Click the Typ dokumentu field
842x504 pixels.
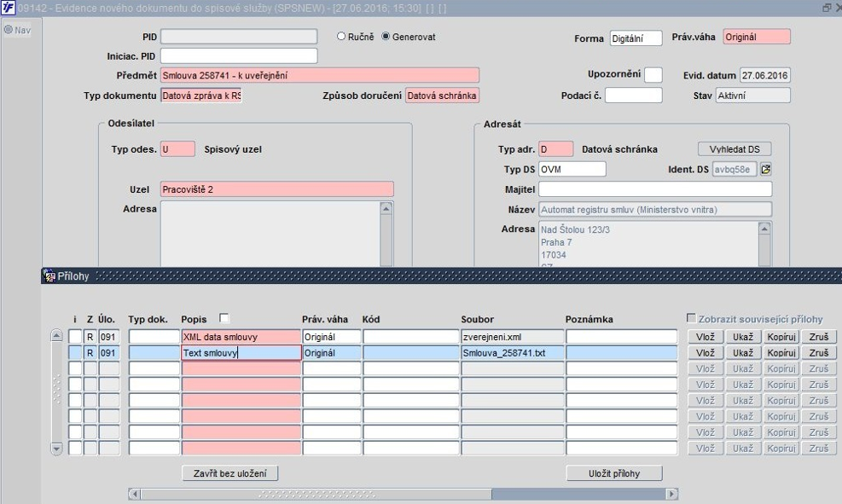(x=200, y=96)
